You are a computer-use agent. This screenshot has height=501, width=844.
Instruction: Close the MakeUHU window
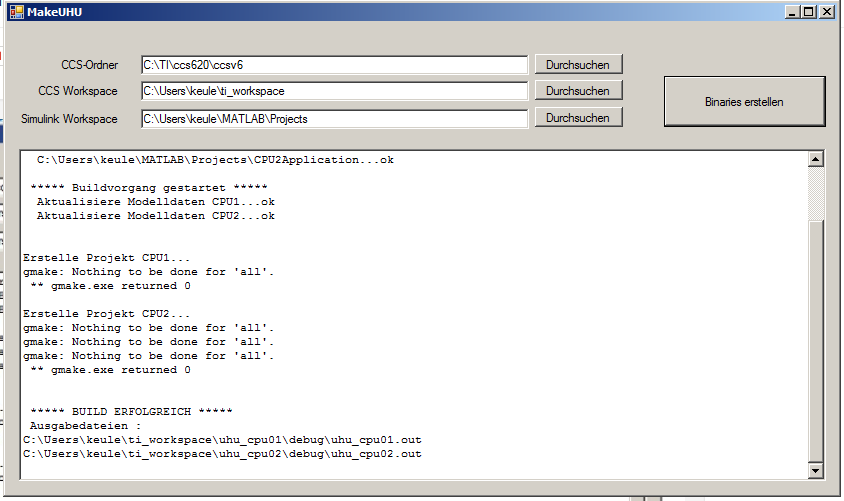[x=826, y=12]
